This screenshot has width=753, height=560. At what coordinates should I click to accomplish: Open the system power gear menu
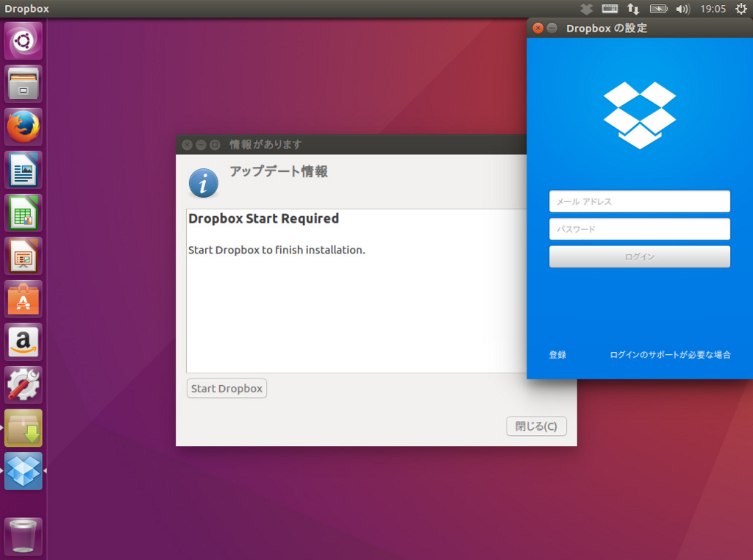point(741,9)
